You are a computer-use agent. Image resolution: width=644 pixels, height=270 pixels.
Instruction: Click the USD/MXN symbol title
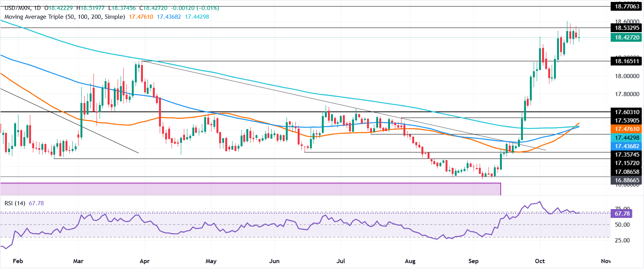pos(17,8)
